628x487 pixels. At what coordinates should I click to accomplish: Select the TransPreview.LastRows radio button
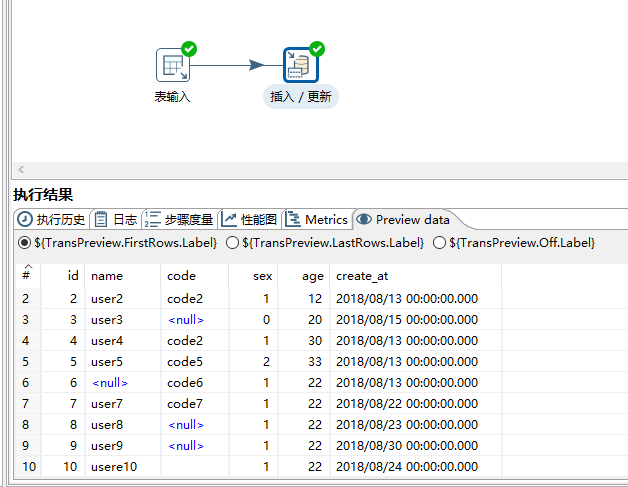pyautogui.click(x=232, y=243)
